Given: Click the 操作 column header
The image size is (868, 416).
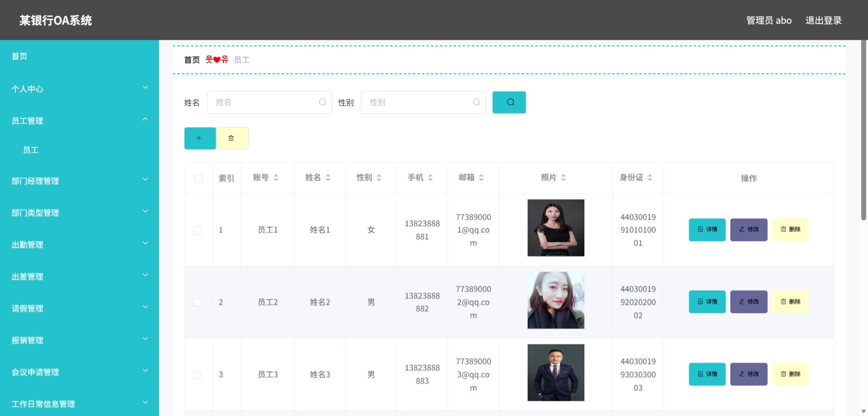Looking at the screenshot, I should pyautogui.click(x=749, y=178).
